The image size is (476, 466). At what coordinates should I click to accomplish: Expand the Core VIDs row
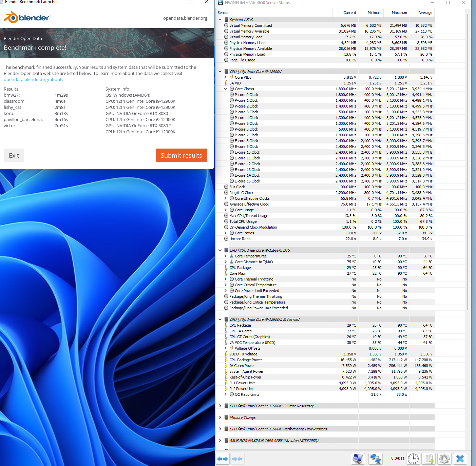(225, 77)
